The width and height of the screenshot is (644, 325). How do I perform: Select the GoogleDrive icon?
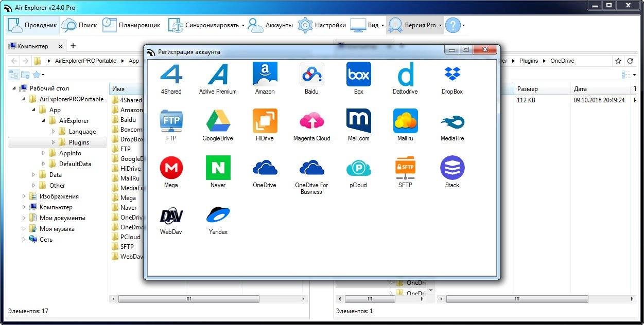click(218, 121)
